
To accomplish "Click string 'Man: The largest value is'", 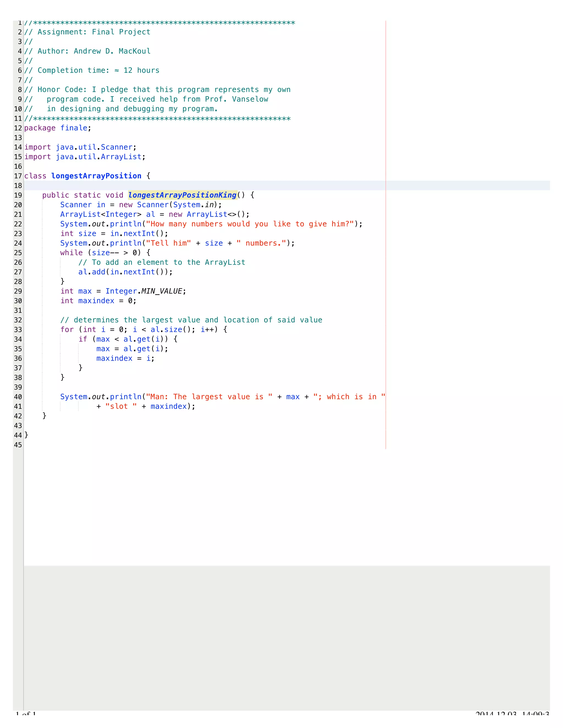I will [209, 397].
